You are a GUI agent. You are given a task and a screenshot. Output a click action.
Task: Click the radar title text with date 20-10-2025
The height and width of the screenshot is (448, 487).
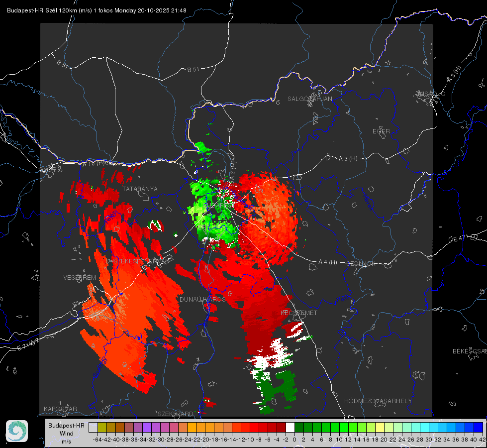coord(97,10)
